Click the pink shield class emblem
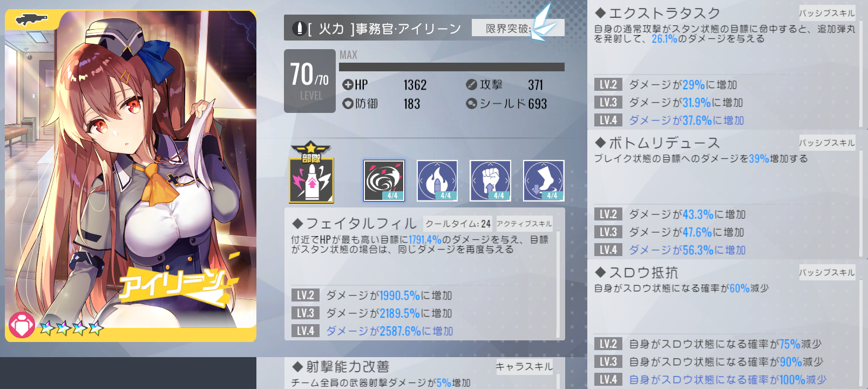Viewport: 868px width, 389px height. [22, 326]
